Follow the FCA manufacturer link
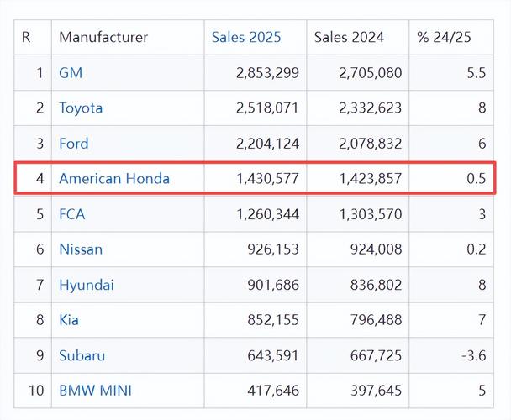511x420 pixels. 71,214
